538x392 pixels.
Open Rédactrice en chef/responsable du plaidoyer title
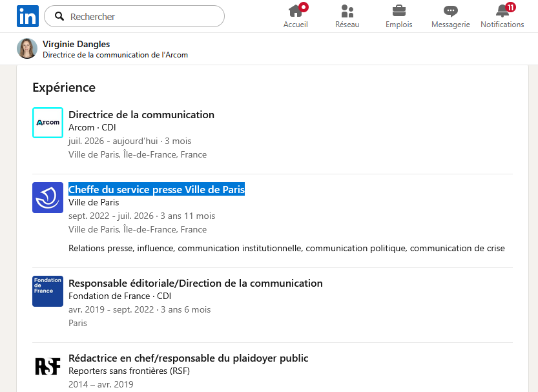[189, 358]
